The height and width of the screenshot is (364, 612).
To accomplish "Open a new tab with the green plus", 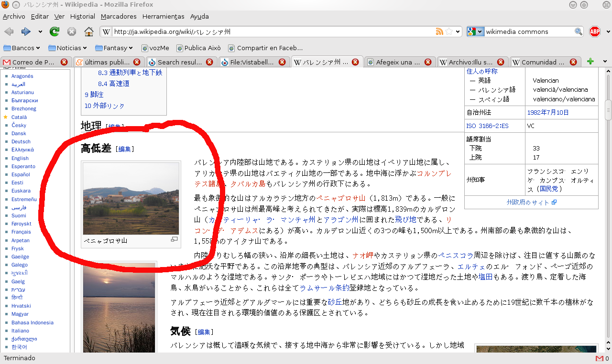I will pos(590,61).
